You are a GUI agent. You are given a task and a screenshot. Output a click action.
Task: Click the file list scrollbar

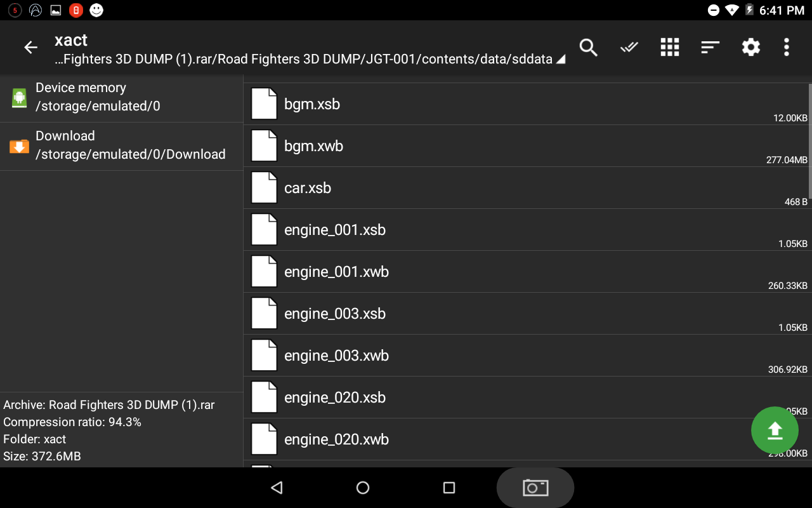(810, 141)
